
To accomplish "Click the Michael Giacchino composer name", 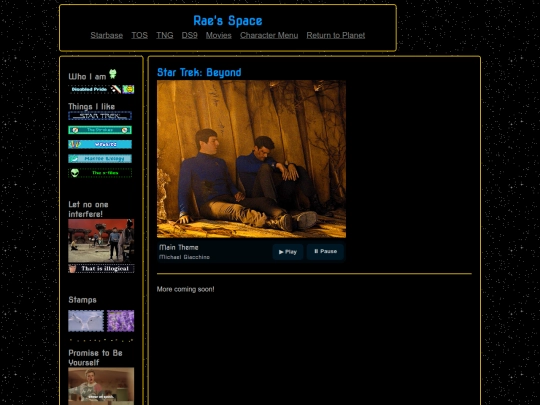I will tap(184, 257).
